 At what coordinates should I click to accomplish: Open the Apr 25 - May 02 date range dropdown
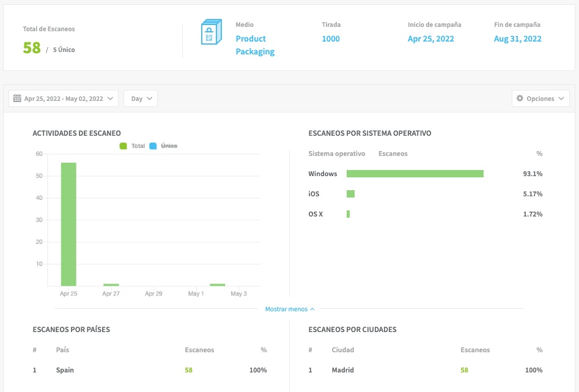[x=64, y=98]
